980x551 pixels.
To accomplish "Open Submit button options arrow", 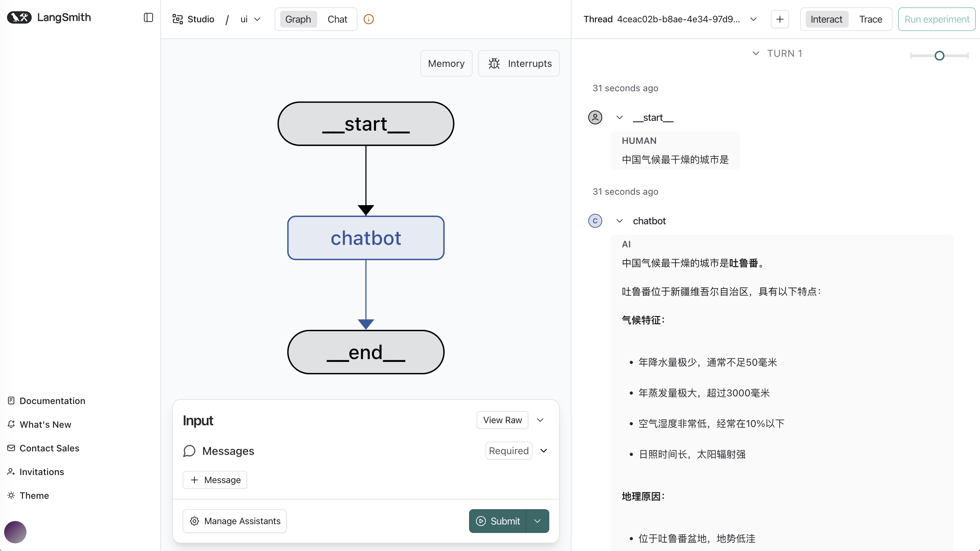I will [537, 521].
